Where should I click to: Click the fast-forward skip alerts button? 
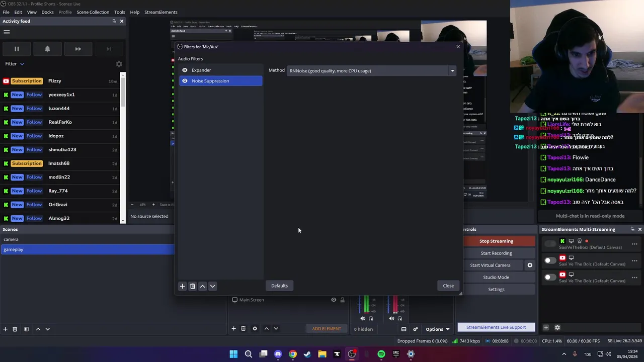coord(78,49)
